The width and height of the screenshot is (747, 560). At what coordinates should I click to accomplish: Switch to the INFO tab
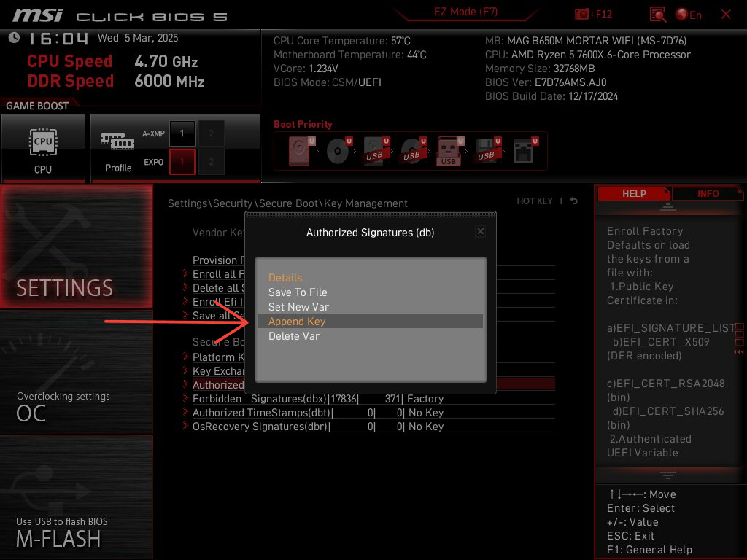[708, 194]
